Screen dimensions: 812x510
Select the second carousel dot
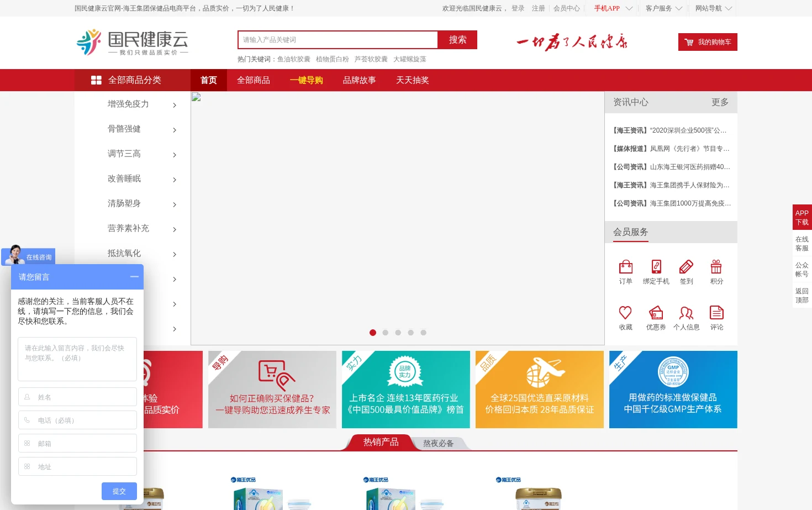386,333
